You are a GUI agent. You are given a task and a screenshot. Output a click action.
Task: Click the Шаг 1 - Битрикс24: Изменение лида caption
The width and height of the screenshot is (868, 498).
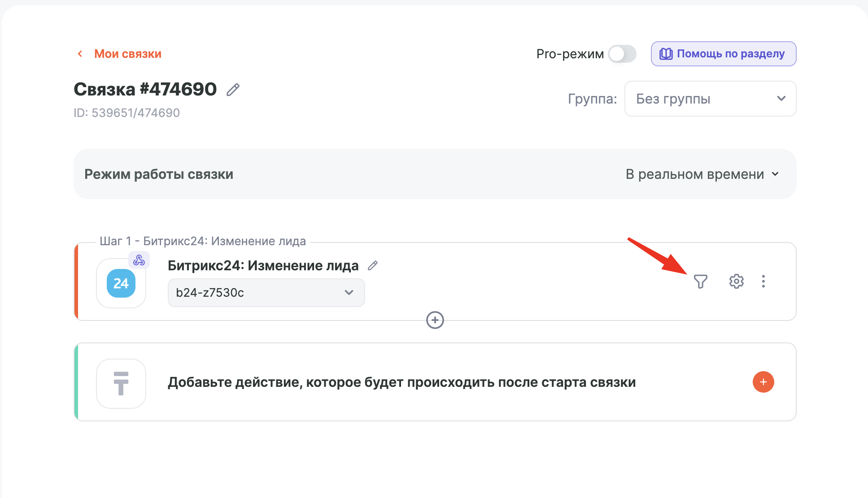(203, 241)
